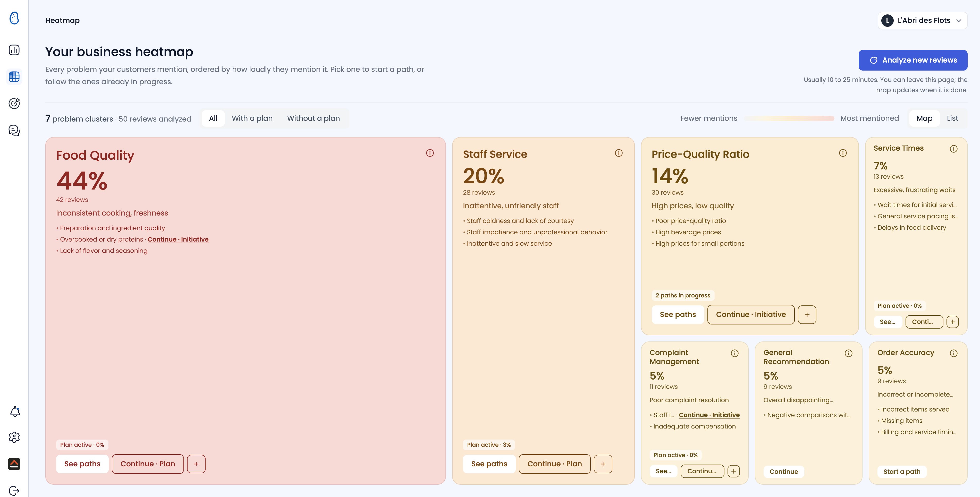Switch to Map view
This screenshot has height=497, width=980.
tap(924, 118)
